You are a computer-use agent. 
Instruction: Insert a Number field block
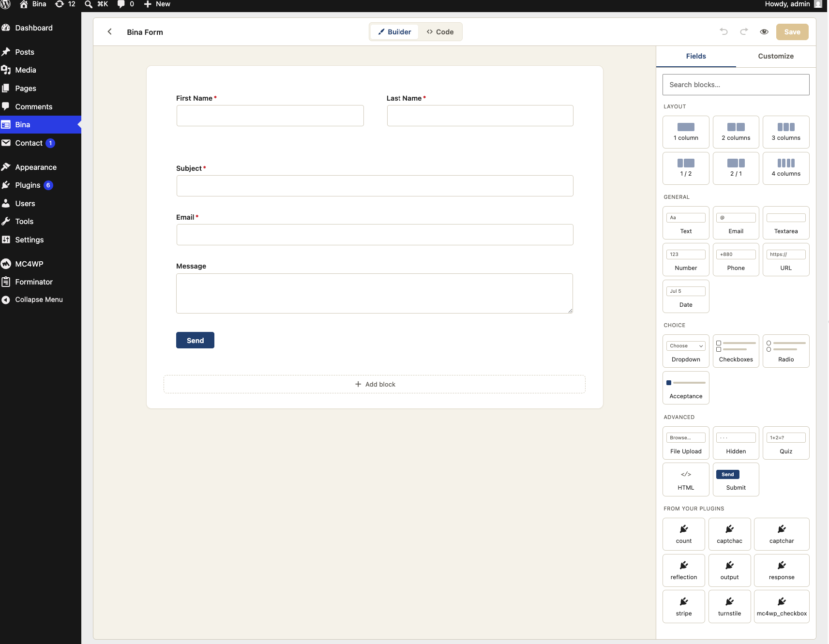point(686,260)
